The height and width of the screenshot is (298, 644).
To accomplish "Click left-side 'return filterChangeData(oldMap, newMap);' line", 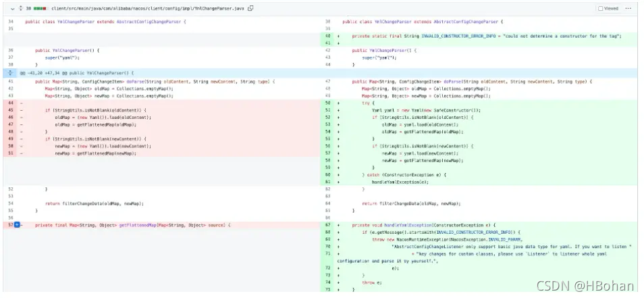I will pos(95,203).
